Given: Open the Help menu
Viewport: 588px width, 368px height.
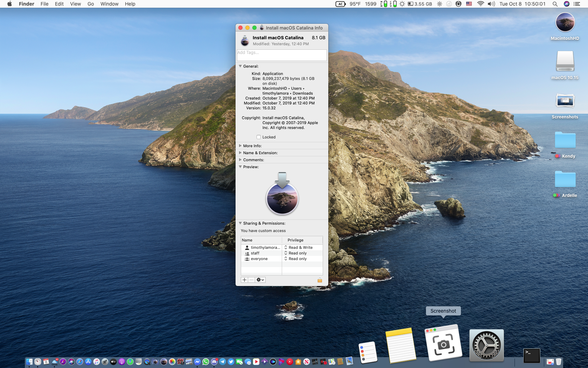Looking at the screenshot, I should tap(130, 4).
